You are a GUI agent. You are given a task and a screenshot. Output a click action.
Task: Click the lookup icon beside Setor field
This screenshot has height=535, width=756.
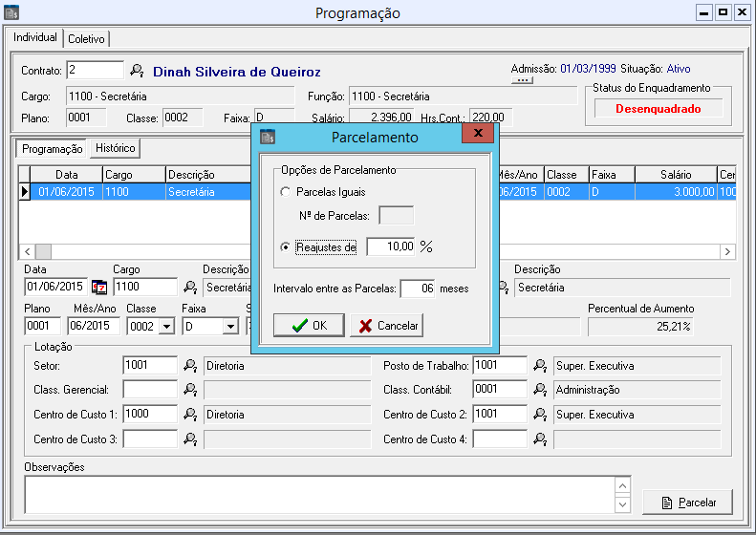pyautogui.click(x=190, y=365)
